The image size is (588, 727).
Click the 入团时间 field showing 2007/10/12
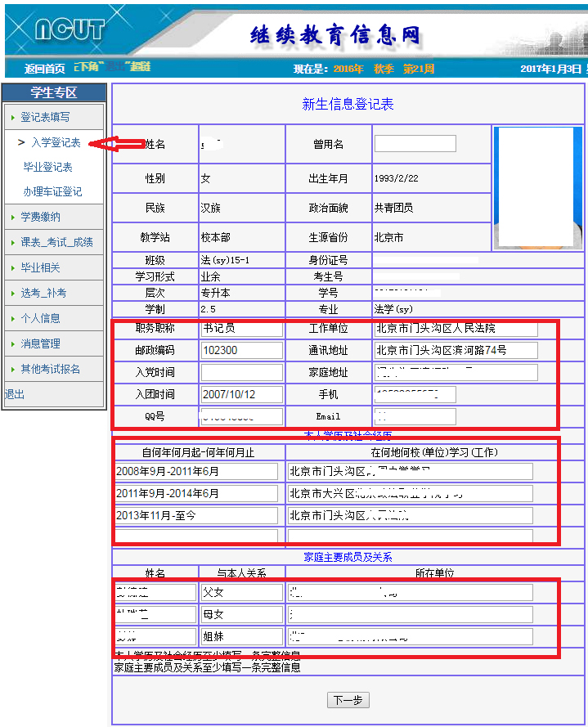[241, 394]
